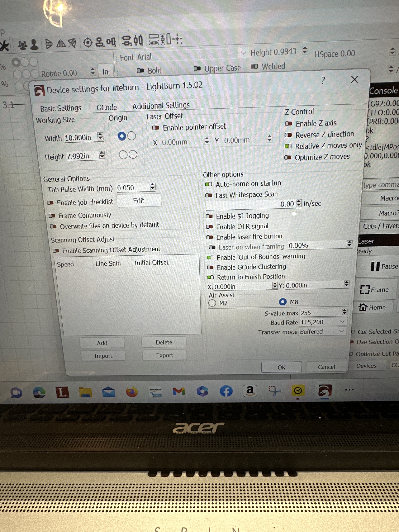399x532 pixels.
Task: Click the Mirror Across Line icon
Action: pos(72,43)
